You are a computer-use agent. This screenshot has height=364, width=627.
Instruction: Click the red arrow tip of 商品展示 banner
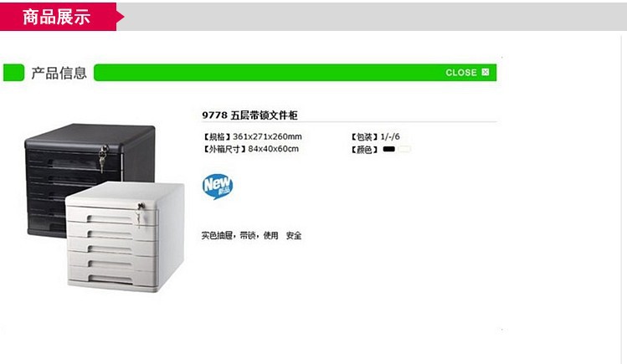121,17
